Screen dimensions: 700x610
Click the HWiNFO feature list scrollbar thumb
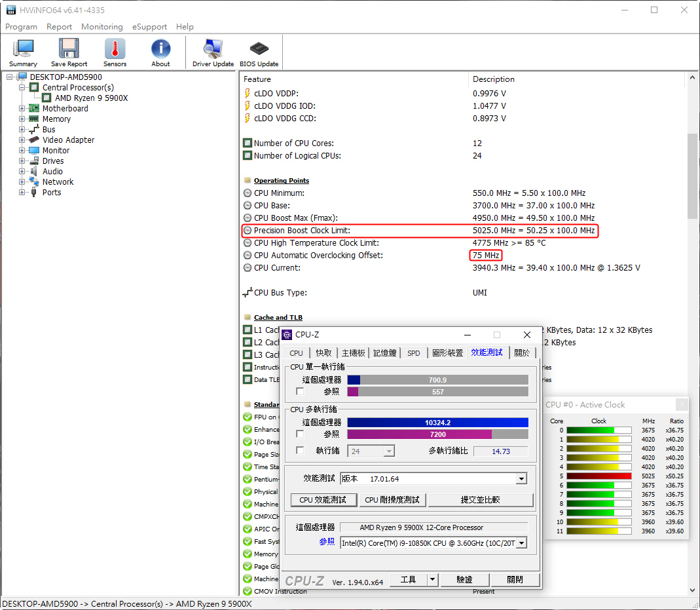click(x=692, y=176)
